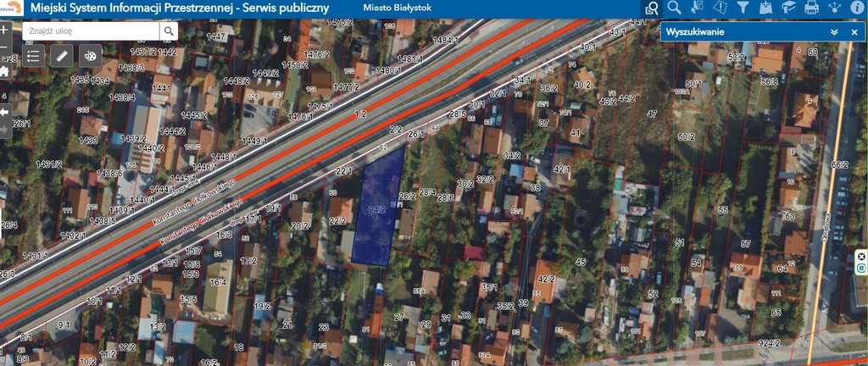Open the parcel search tool icon
The height and width of the screenshot is (366, 868).
click(652, 8)
